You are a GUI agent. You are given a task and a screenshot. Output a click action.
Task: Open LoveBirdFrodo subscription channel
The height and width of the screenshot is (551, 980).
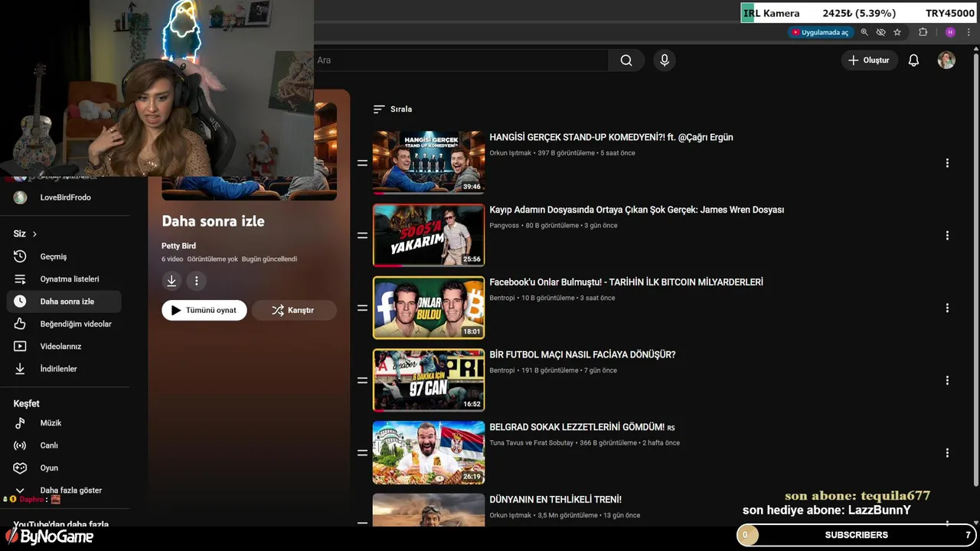pos(63,197)
